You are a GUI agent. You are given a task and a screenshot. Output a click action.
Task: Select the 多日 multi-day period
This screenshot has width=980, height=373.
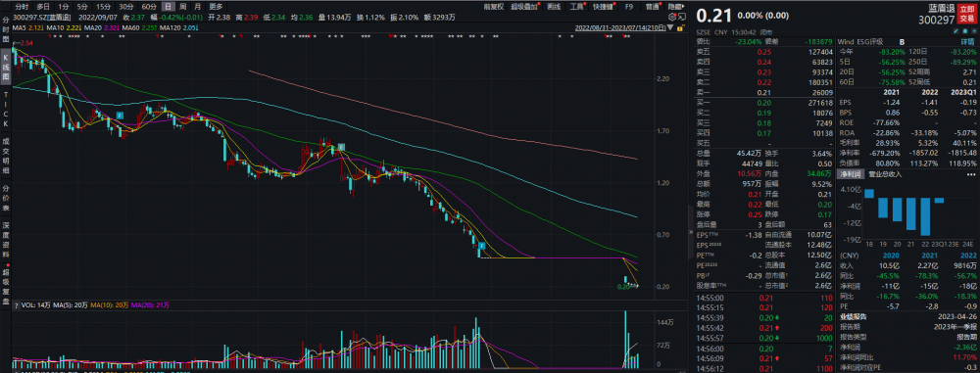tap(42, 6)
